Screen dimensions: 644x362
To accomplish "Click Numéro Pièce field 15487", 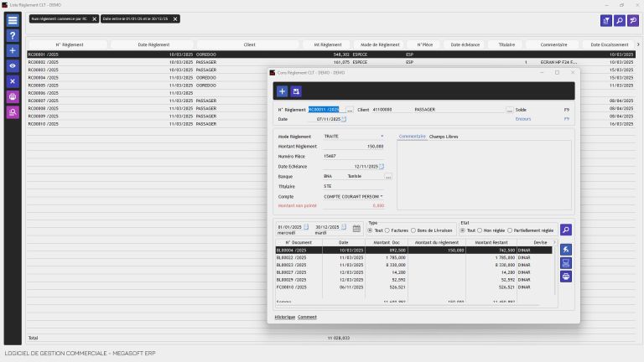I will [x=354, y=157].
